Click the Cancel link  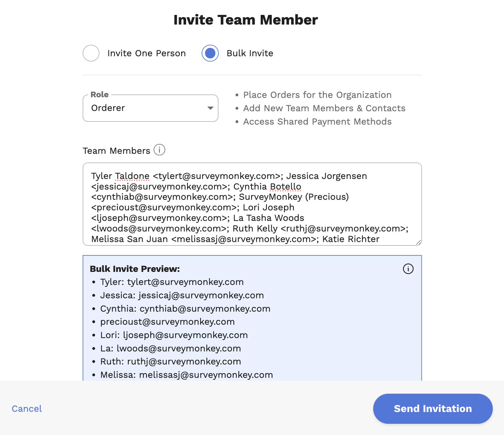(x=26, y=409)
